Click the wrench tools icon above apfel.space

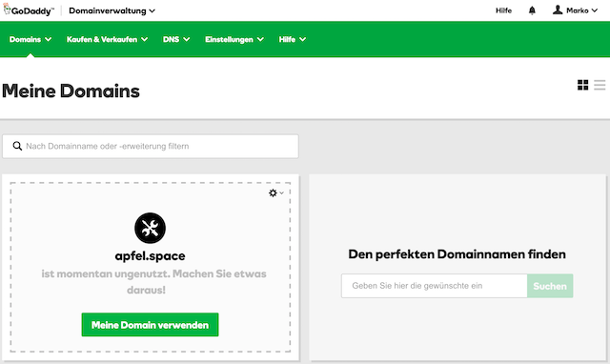(151, 228)
